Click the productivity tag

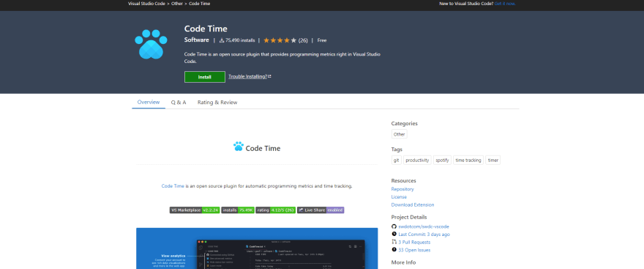pyautogui.click(x=417, y=161)
